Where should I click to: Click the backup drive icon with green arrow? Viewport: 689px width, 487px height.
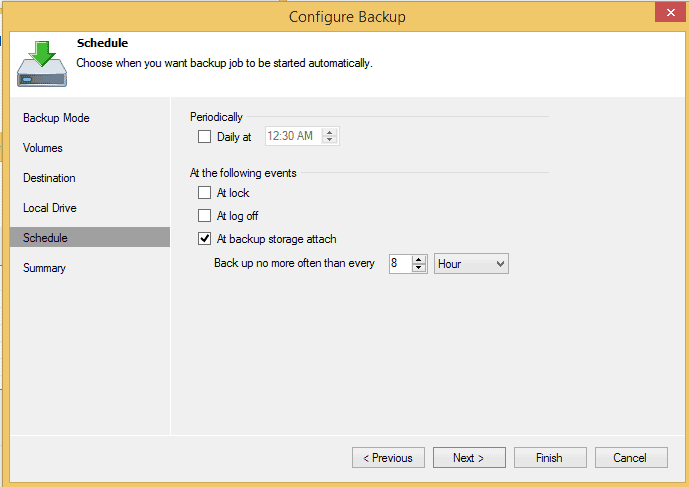pyautogui.click(x=42, y=64)
